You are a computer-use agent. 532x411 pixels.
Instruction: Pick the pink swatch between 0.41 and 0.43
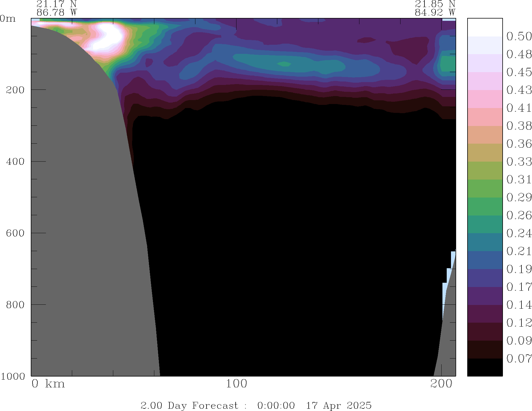[485, 99]
